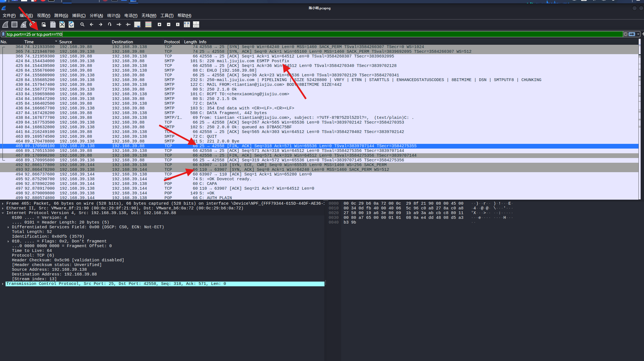Image resolution: width=644 pixels, height=361 pixels.
Task: Edit packet layout with the 1-2-3 panes icon
Action: 196,25
